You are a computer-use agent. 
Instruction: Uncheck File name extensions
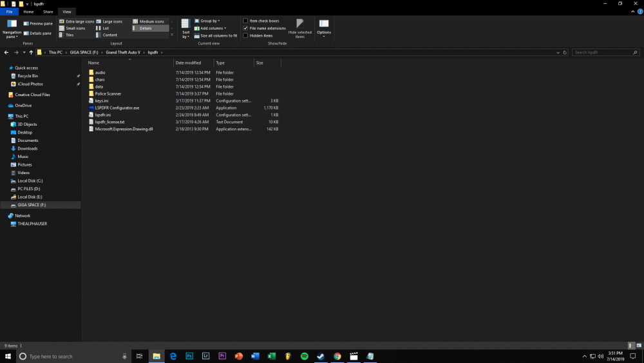(x=245, y=28)
